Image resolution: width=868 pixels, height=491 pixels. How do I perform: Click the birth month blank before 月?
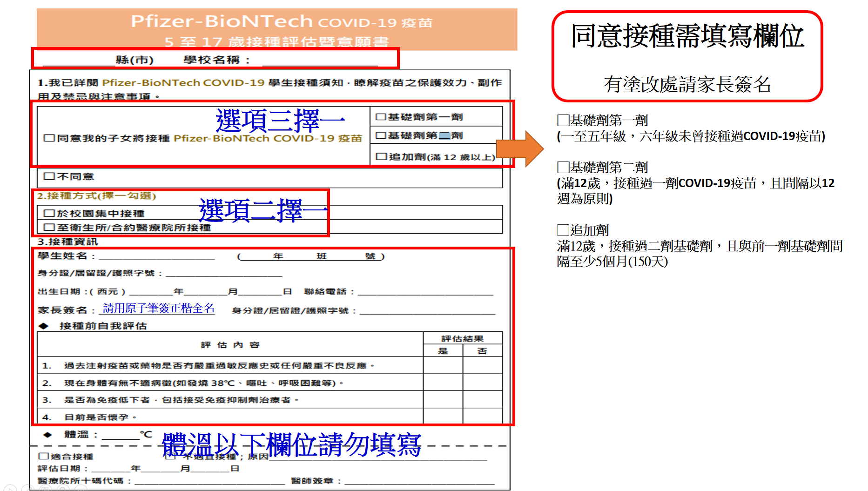(x=206, y=291)
